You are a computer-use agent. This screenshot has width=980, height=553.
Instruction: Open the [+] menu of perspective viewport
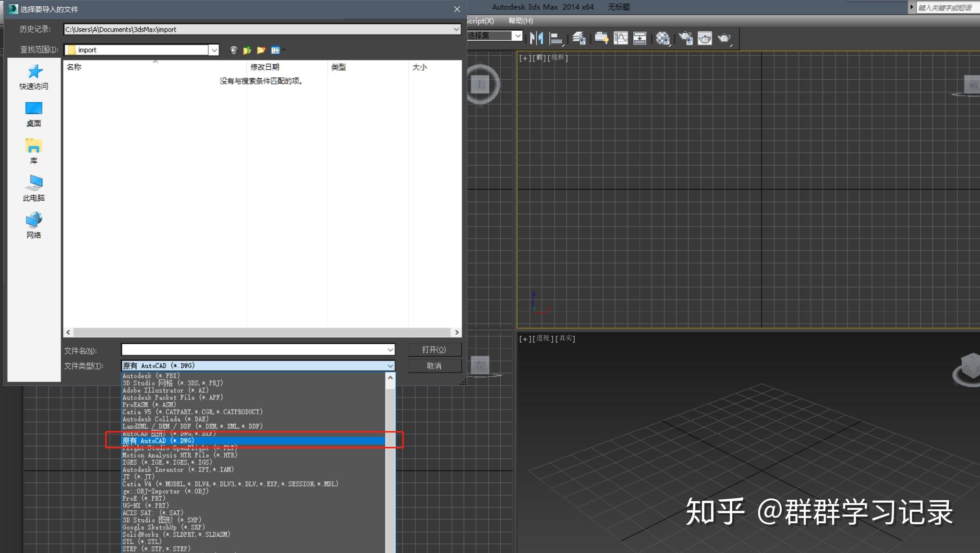(x=525, y=338)
